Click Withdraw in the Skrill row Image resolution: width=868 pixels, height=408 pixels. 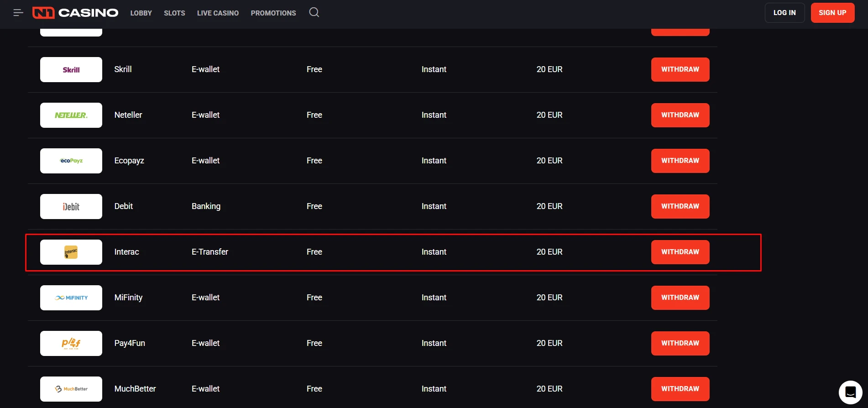tap(680, 69)
